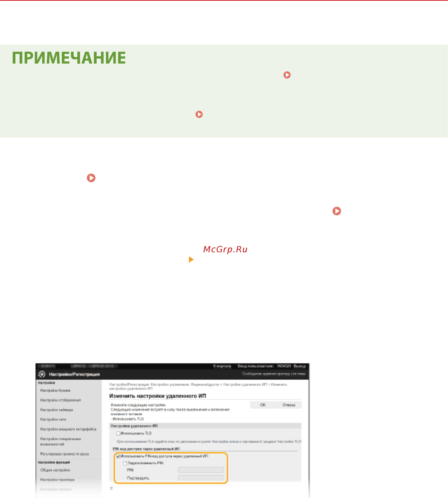Click the ПРИМЕЧАНИЕ note heading
The image size is (448, 498).
point(69,58)
